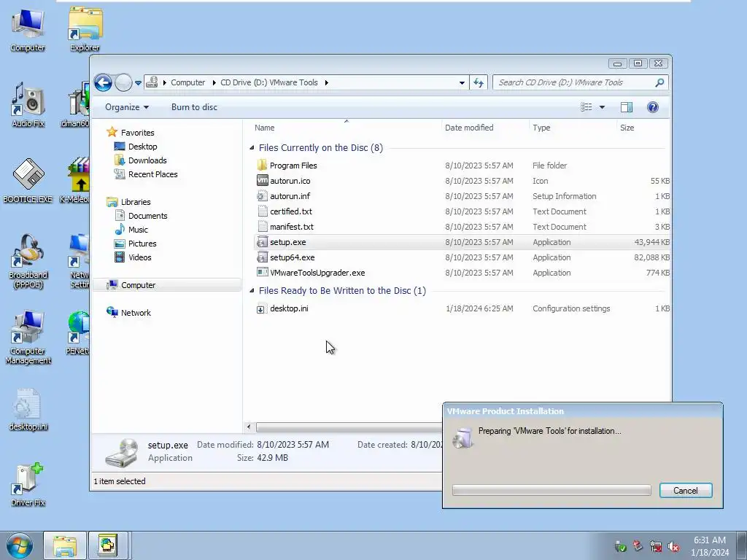The height and width of the screenshot is (560, 747).
Task: Select desktop.ini file on the desktop
Action: [x=28, y=410]
